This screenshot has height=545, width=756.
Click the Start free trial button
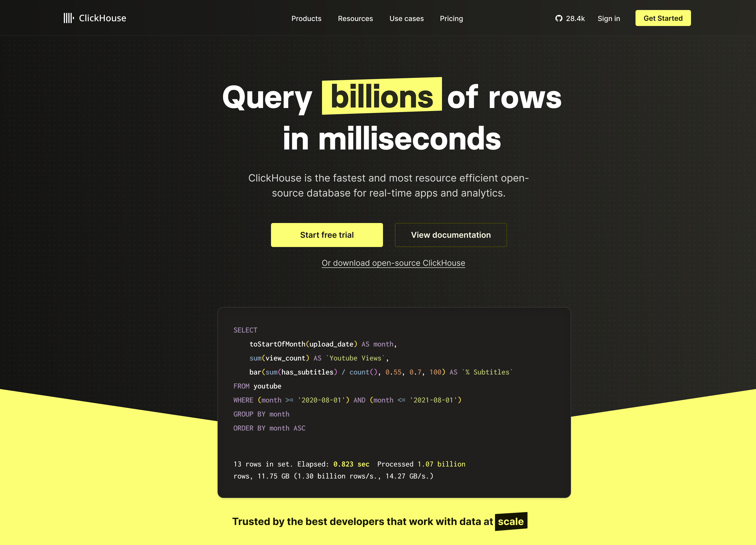[x=327, y=235]
